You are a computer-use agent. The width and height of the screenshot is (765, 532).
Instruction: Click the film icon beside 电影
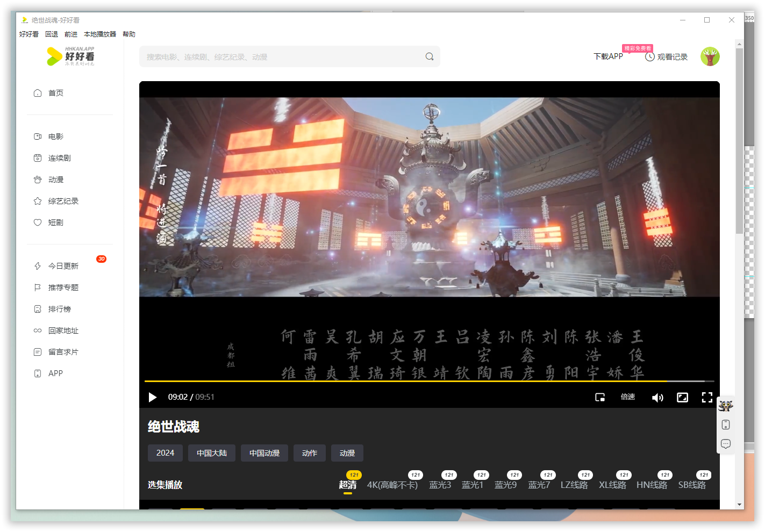click(38, 136)
